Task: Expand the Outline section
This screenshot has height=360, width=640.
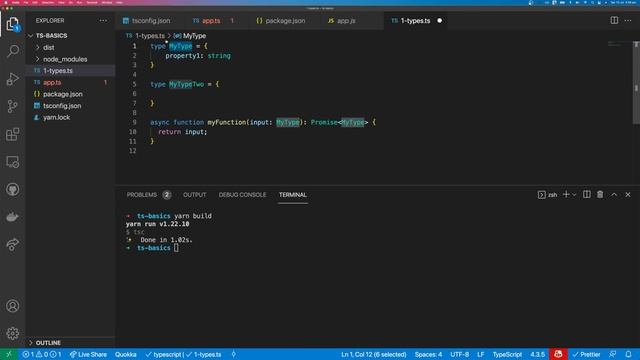Action: (70, 342)
